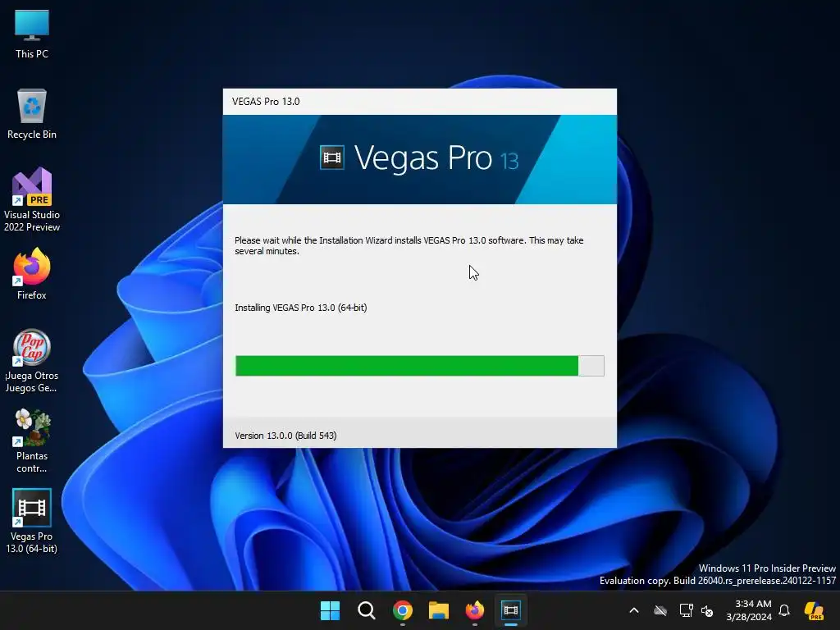This screenshot has height=630, width=840.
Task: Click the muted volume tray icon
Action: pos(707,610)
